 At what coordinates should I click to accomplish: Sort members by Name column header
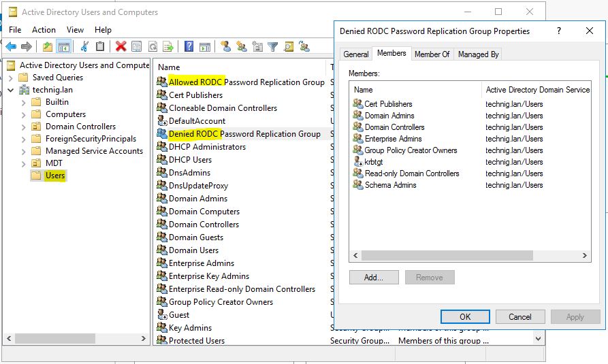(415, 90)
